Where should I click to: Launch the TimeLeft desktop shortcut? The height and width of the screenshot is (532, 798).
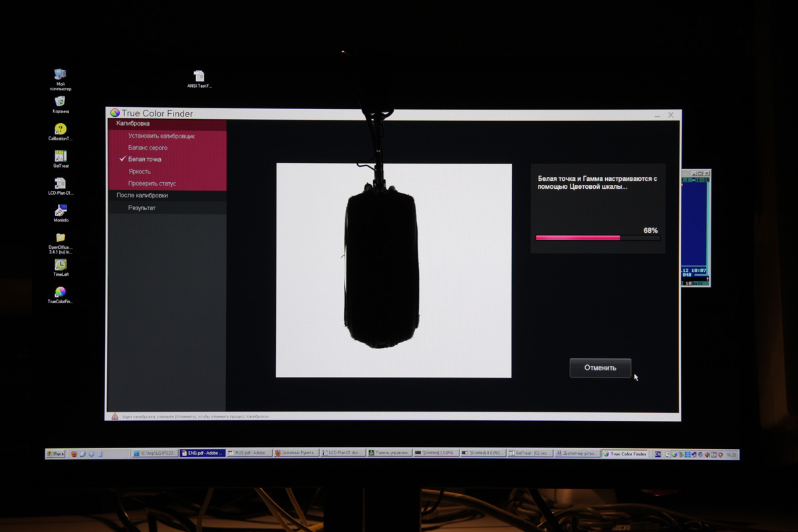click(x=60, y=265)
